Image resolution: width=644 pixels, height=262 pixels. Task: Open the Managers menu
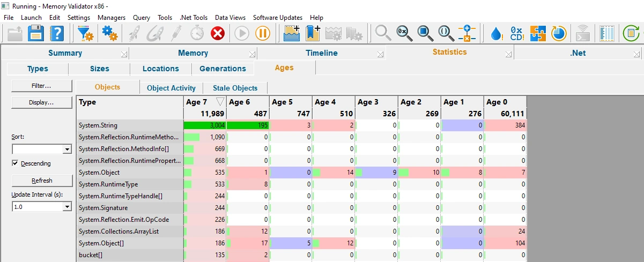[112, 18]
